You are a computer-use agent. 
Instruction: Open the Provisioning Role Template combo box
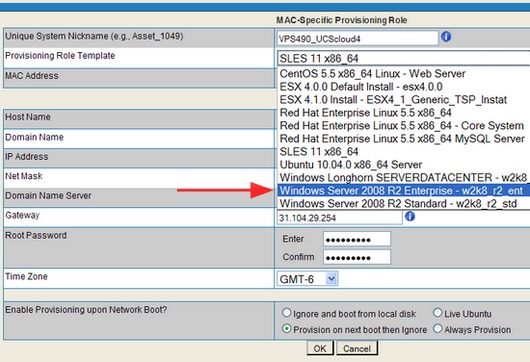click(x=403, y=58)
